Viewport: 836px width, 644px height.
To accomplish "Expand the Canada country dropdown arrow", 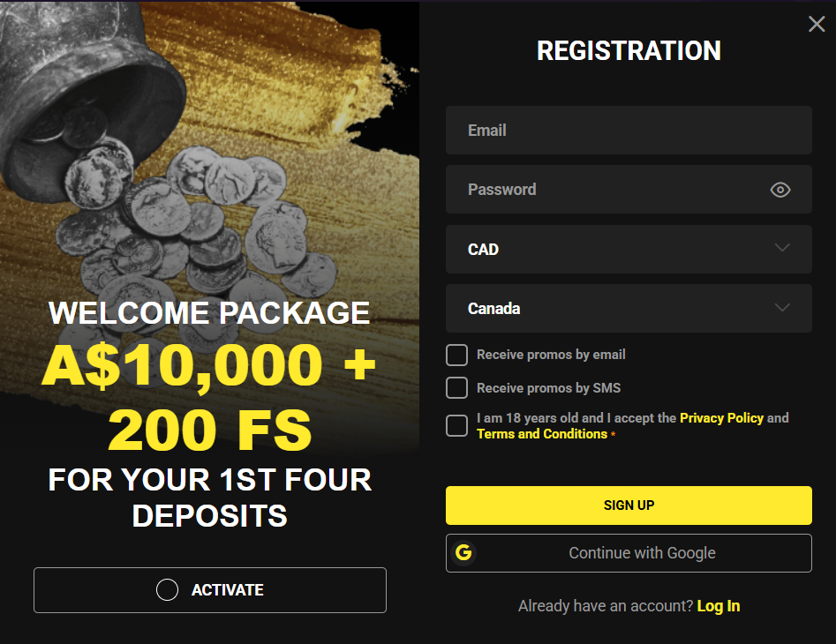I will click(x=781, y=308).
